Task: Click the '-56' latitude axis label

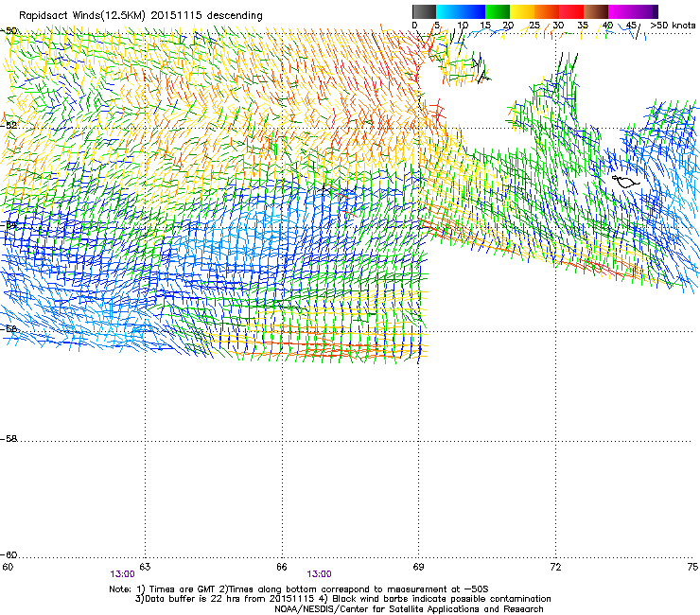Action: click(9, 328)
